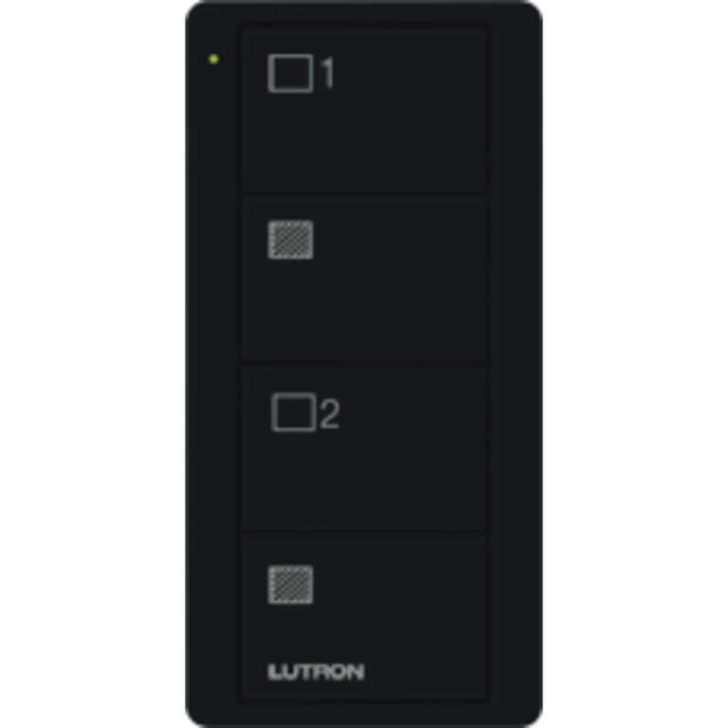Click the numeral 2 label
Screen dimensions: 728x728
[330, 413]
